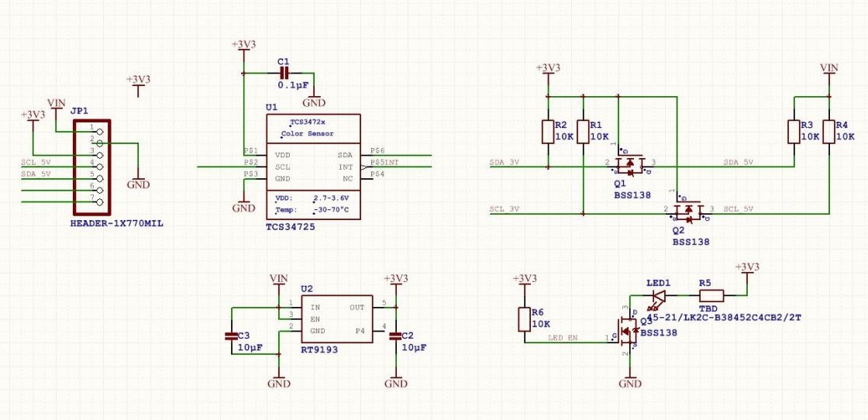Click the 'SCL_5V' net label near Q2
Screen dimensions: 868x420
739,209
